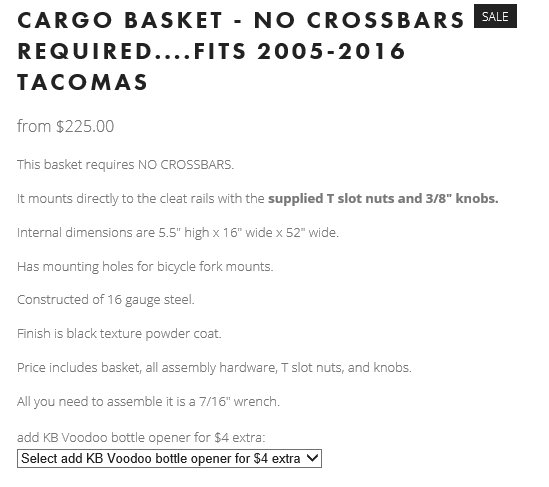
Task: Click the 'It mounts directly to the cleat rails' text
Action: click(x=116, y=199)
